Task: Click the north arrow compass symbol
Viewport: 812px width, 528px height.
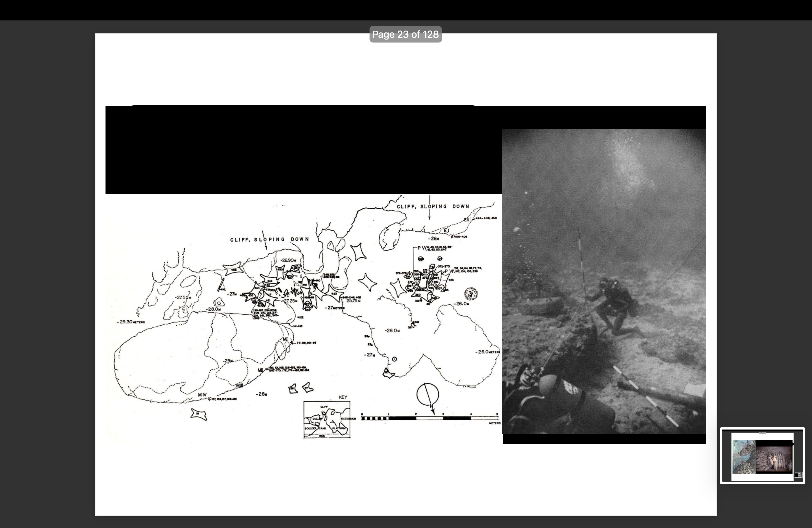Action: [428, 395]
